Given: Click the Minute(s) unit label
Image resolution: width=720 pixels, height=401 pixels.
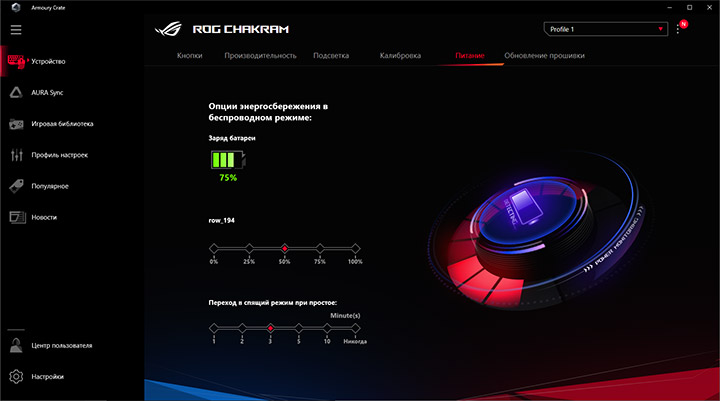Looking at the screenshot, I should coord(345,316).
